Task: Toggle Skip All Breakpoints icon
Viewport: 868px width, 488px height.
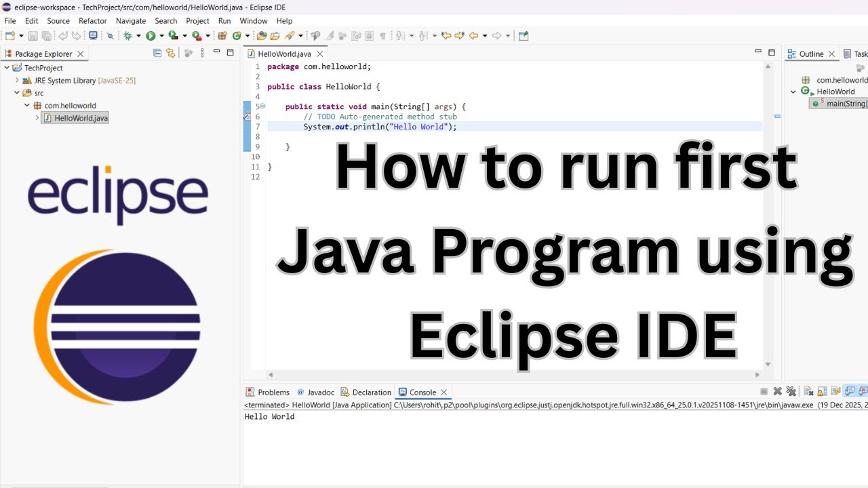Action: point(110,36)
